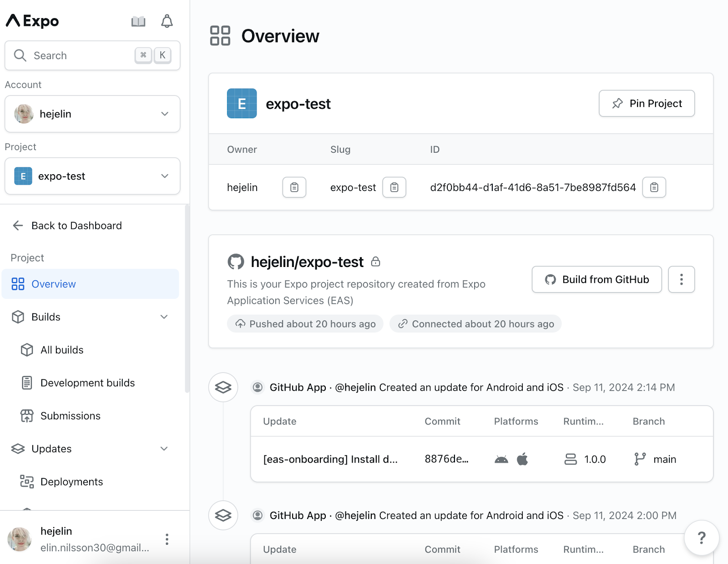Copy the owner name with the clipboard icon

tap(294, 187)
